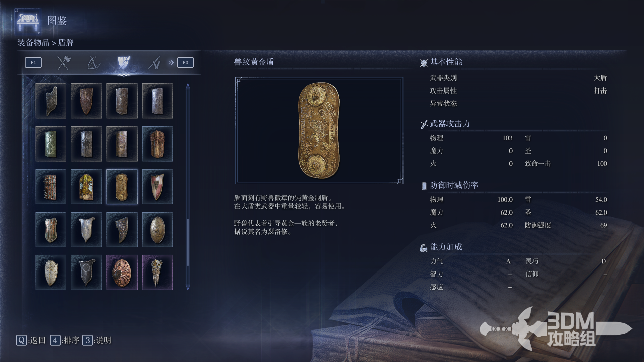This screenshot has width=644, height=362.
Task: Click the double chevron next-tab arrow
Action: click(171, 63)
